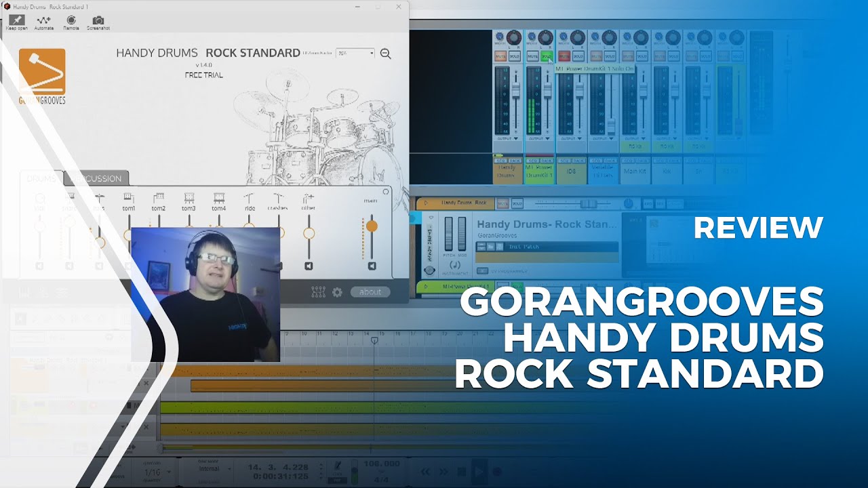
Task: Collapse the Handy Drums Rock rack device triangle
Action: (x=427, y=203)
